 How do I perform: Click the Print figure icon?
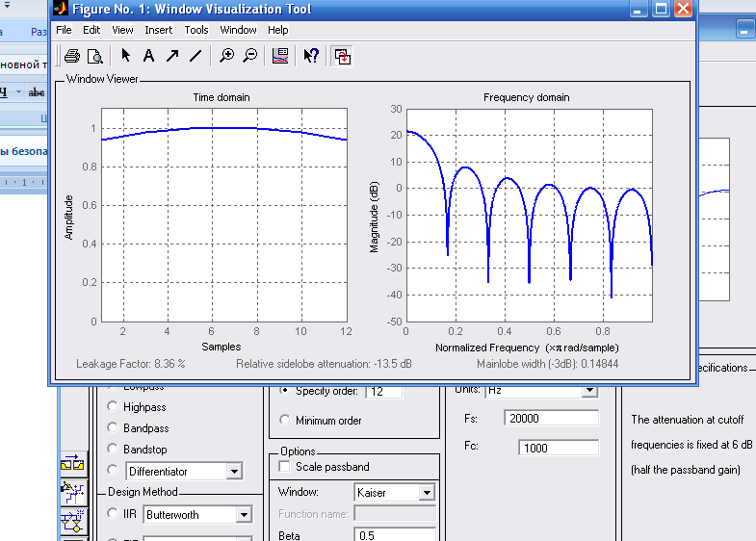71,56
